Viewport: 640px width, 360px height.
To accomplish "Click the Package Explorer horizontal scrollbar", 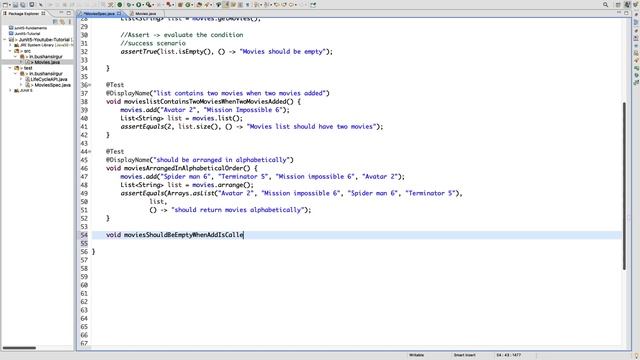I will (x=19, y=348).
